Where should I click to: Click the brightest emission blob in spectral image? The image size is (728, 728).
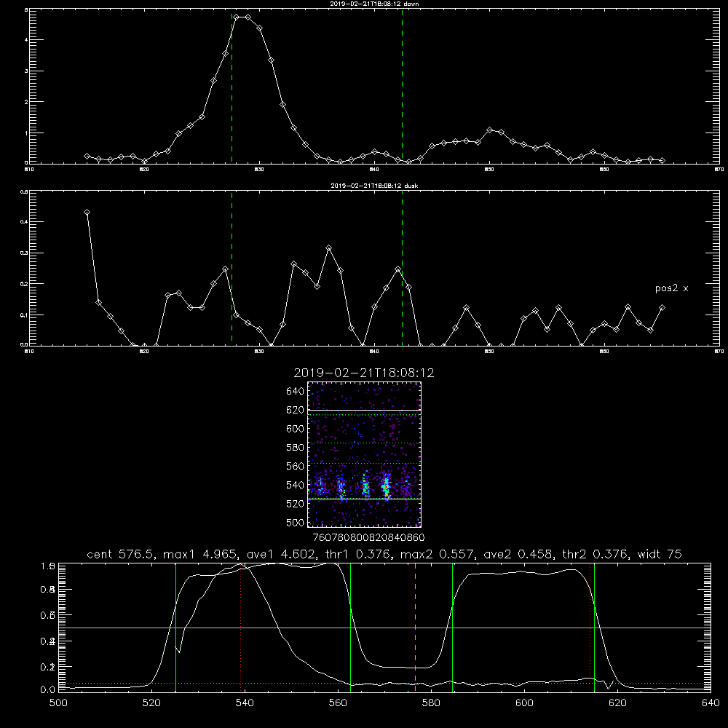[385, 488]
